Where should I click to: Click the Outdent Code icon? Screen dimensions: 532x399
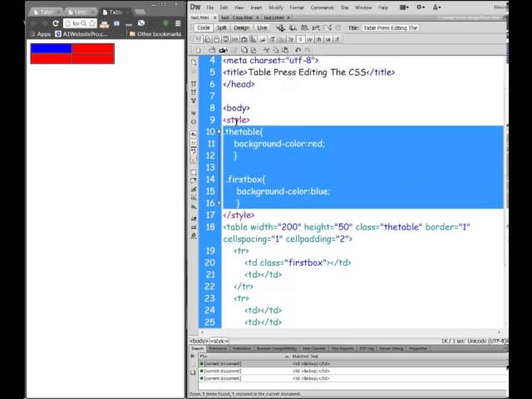point(194,227)
